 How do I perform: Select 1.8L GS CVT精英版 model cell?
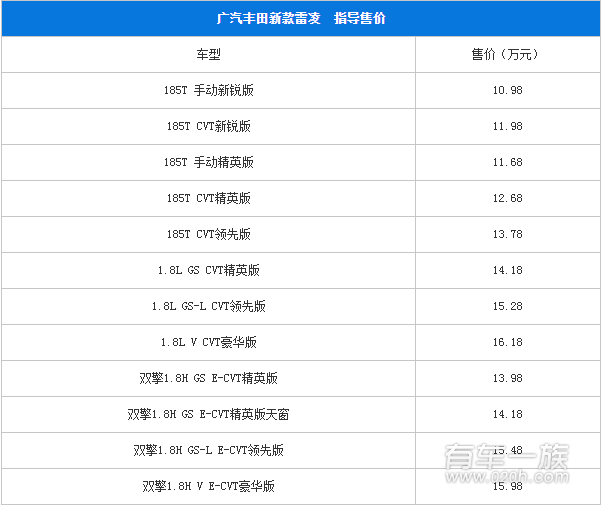click(209, 270)
